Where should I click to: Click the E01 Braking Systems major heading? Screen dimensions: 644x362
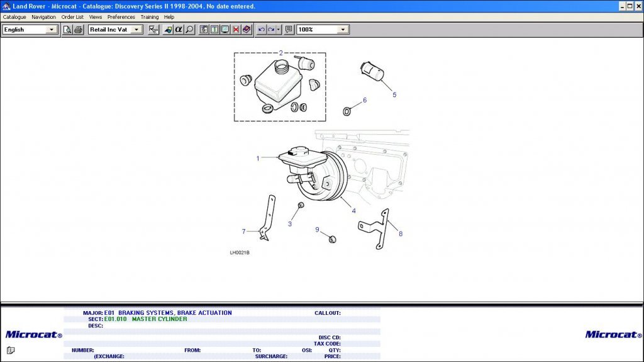(168, 313)
